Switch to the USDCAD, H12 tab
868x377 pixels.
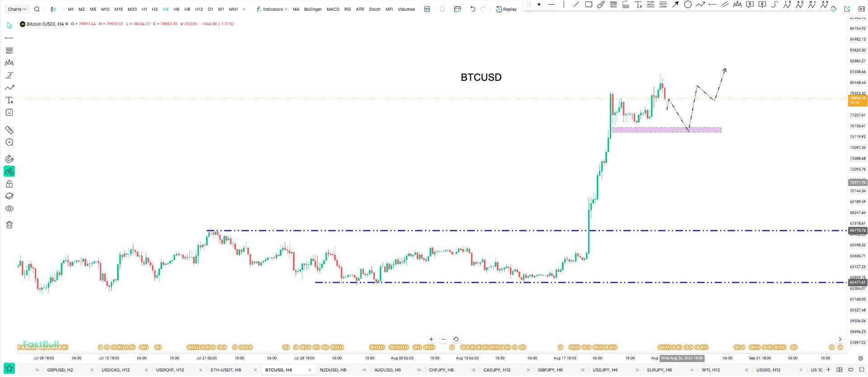(116, 370)
